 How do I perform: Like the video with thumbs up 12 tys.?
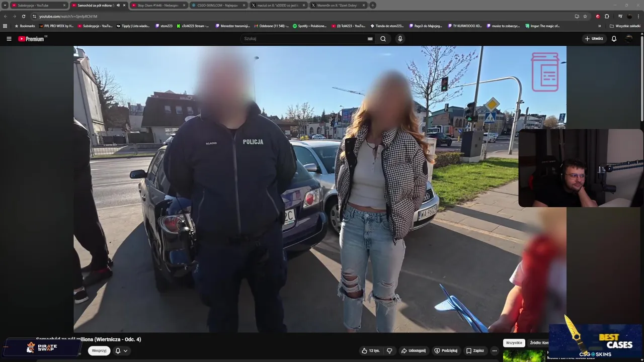pyautogui.click(x=370, y=350)
